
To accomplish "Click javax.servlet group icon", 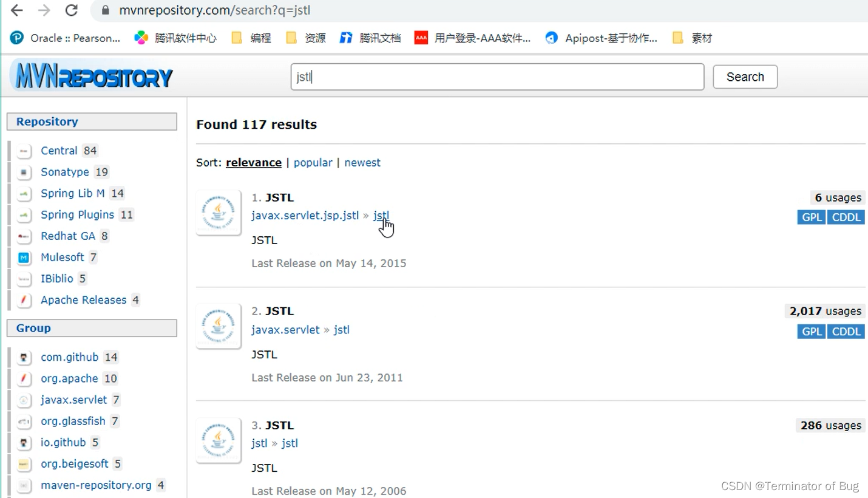I will pyautogui.click(x=24, y=400).
